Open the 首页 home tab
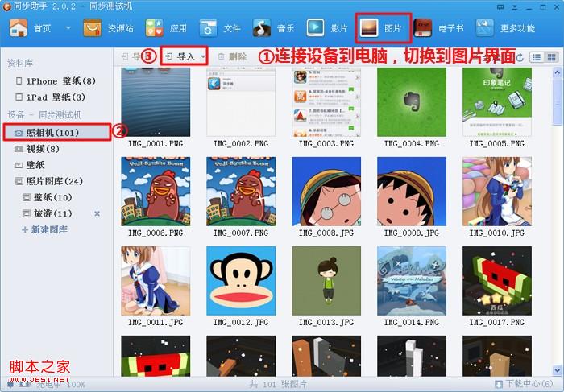The height and width of the screenshot is (392, 564). [31, 28]
